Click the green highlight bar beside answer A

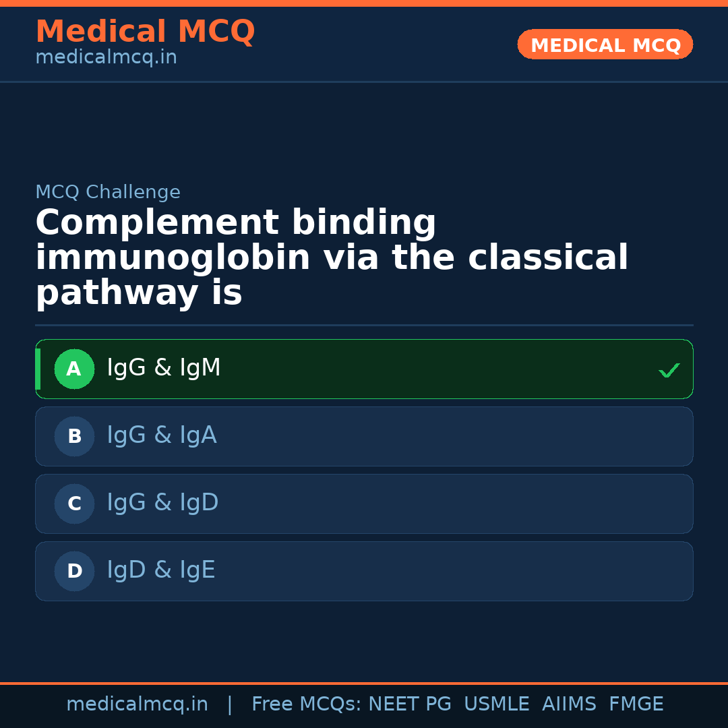38,369
